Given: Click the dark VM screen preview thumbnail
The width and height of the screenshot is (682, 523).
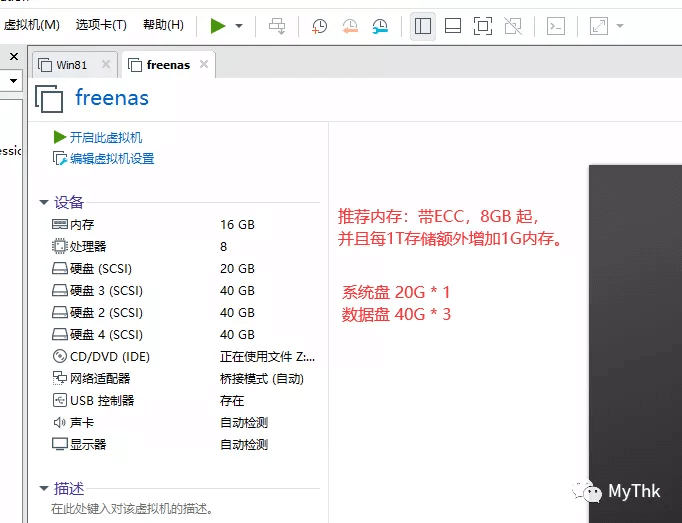Looking at the screenshot, I should [635, 344].
